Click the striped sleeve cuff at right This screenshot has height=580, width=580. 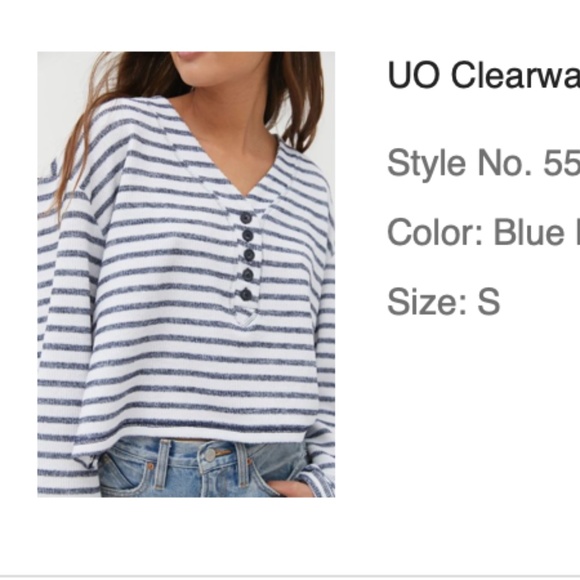[x=319, y=479]
